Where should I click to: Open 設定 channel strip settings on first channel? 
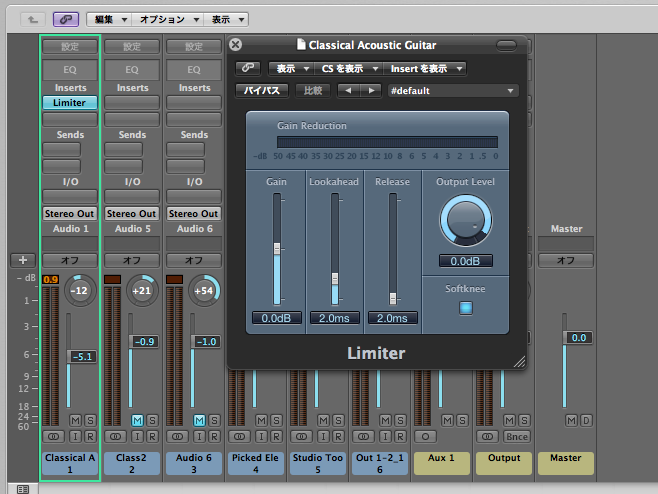pyautogui.click(x=70, y=47)
